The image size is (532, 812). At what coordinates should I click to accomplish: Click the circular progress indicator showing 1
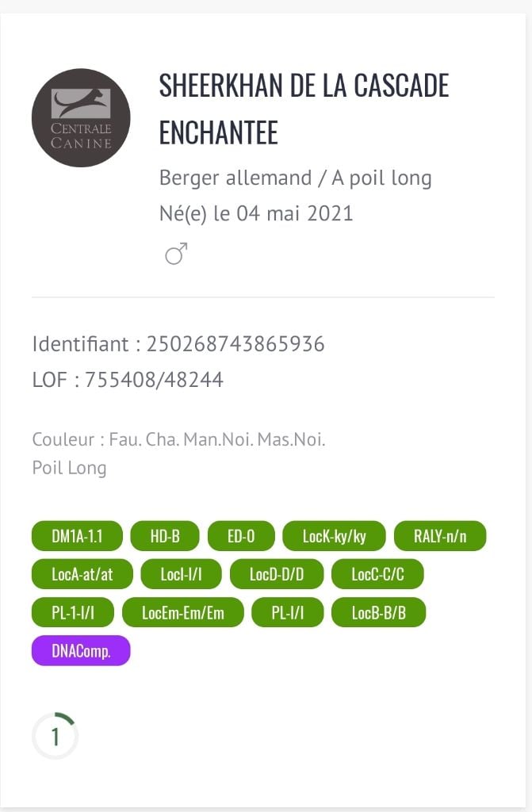[55, 737]
